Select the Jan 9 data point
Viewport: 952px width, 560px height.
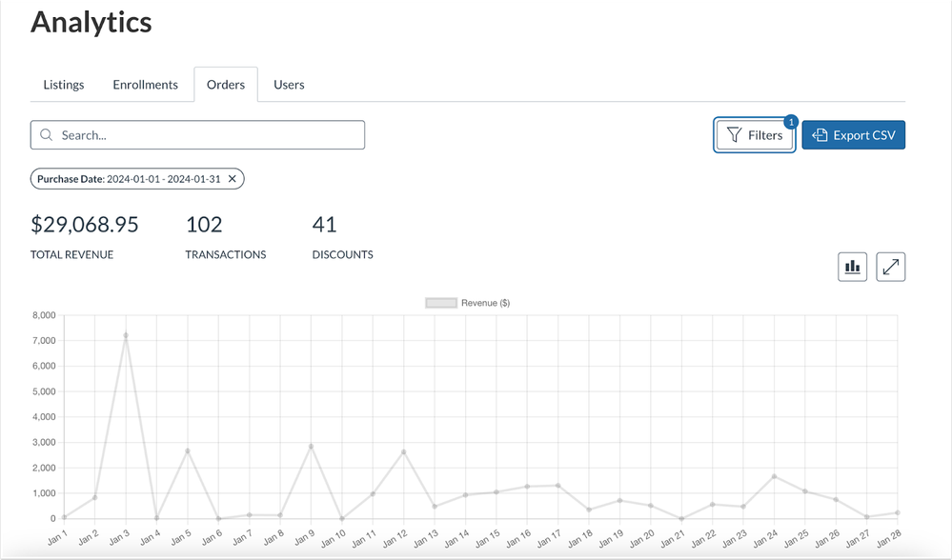click(x=311, y=446)
